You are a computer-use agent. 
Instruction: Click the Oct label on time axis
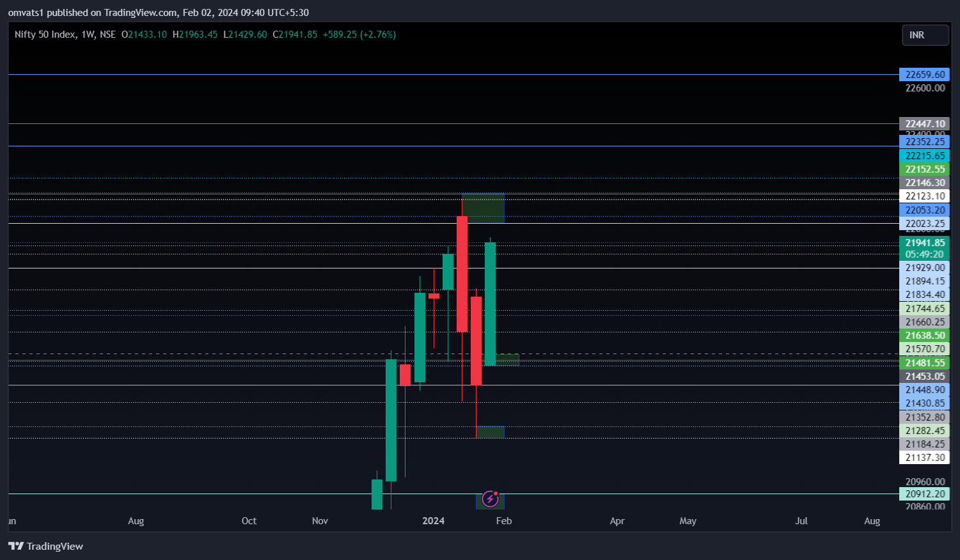pos(249,521)
